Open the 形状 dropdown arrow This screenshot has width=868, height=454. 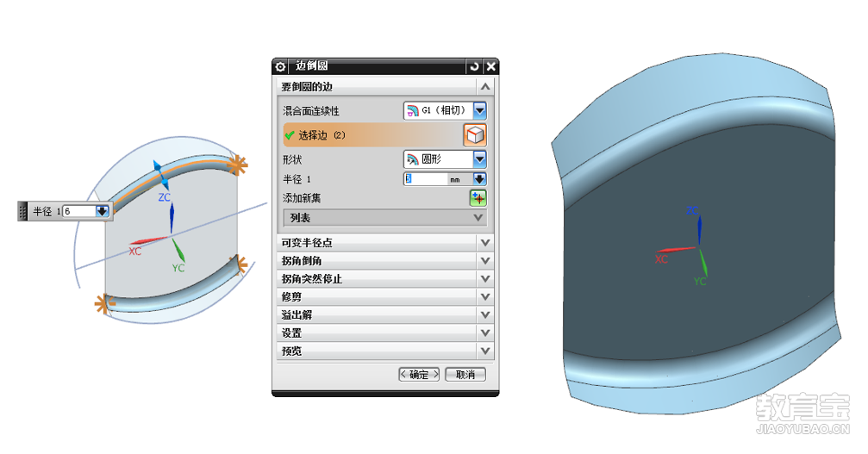(480, 159)
